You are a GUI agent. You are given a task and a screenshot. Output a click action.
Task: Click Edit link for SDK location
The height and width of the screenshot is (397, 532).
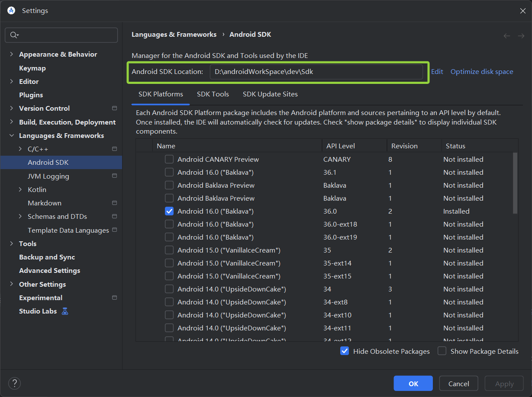coord(437,72)
